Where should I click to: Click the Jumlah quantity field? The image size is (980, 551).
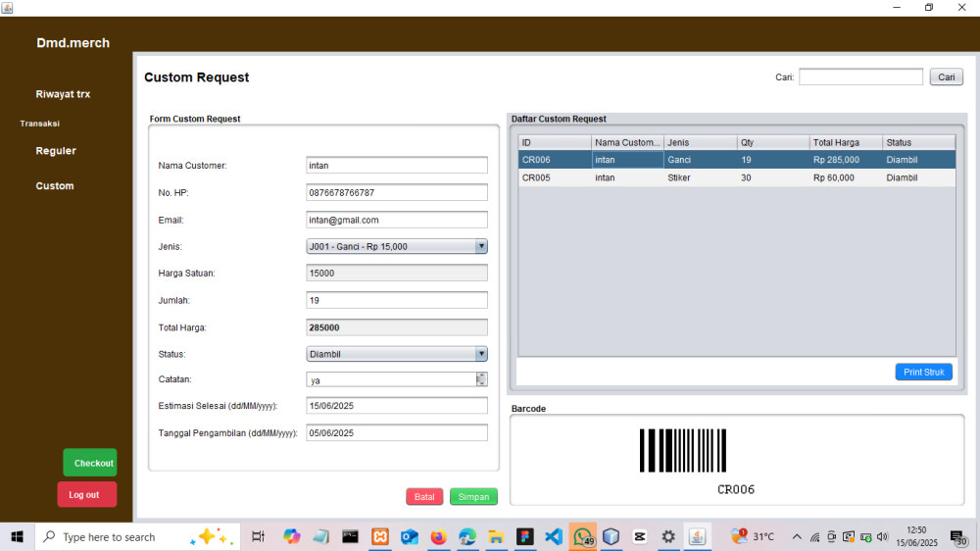click(397, 300)
